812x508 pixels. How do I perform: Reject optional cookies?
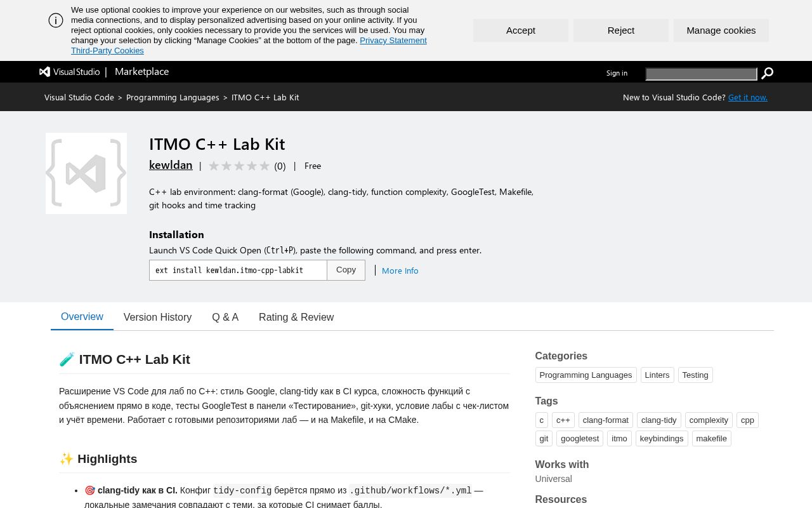(x=621, y=30)
